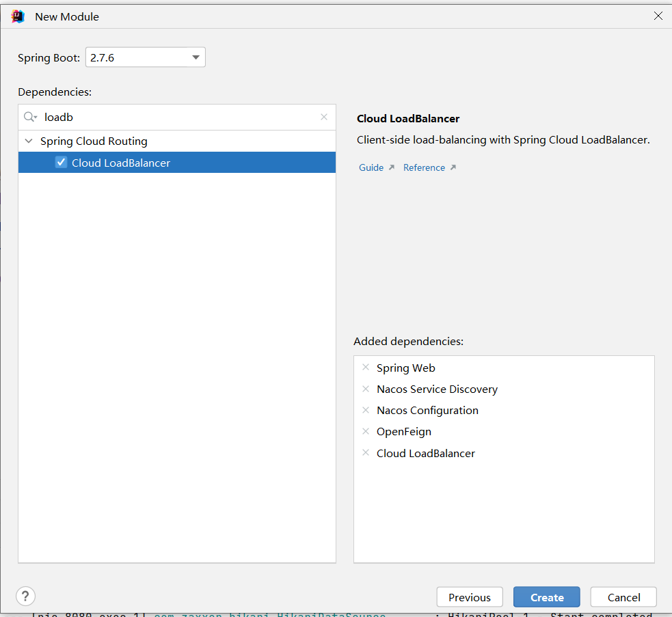The width and height of the screenshot is (672, 617).
Task: Remove Nacos Service Discovery dependency
Action: (366, 389)
